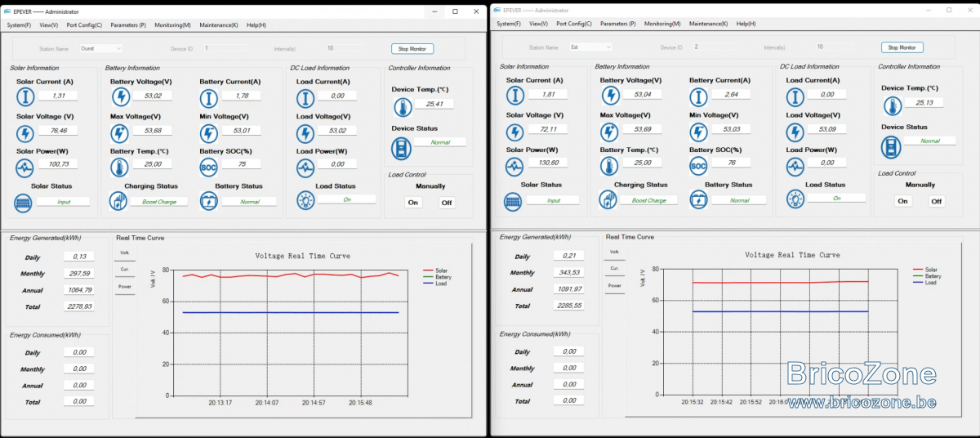Click Device Status icon in left window
The image size is (980, 438).
pyautogui.click(x=401, y=147)
